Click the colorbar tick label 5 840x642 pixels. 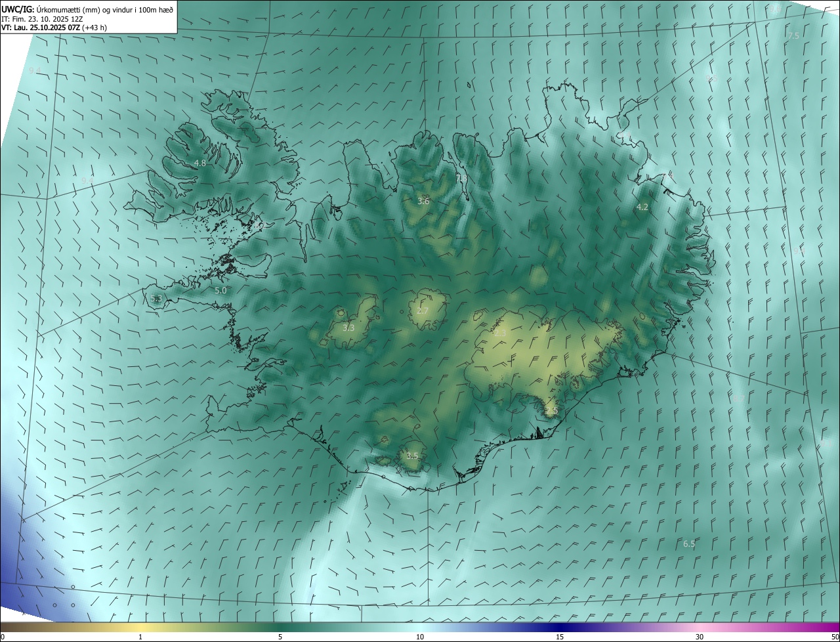pyautogui.click(x=280, y=637)
